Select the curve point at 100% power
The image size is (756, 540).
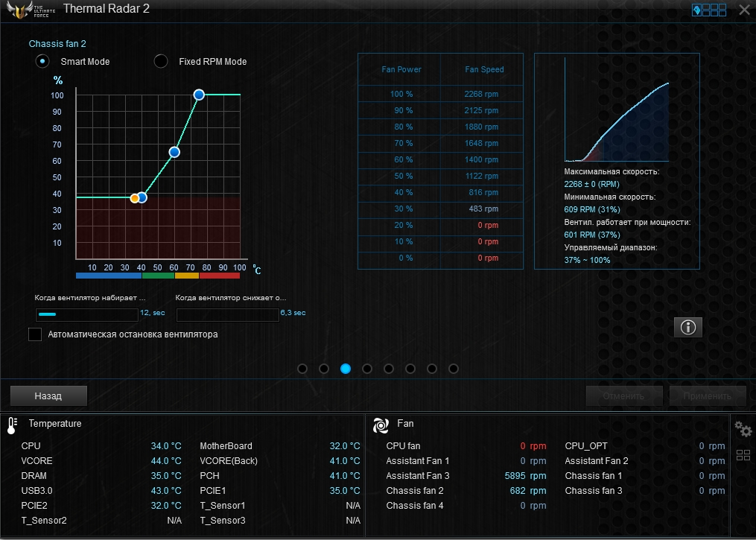[199, 95]
